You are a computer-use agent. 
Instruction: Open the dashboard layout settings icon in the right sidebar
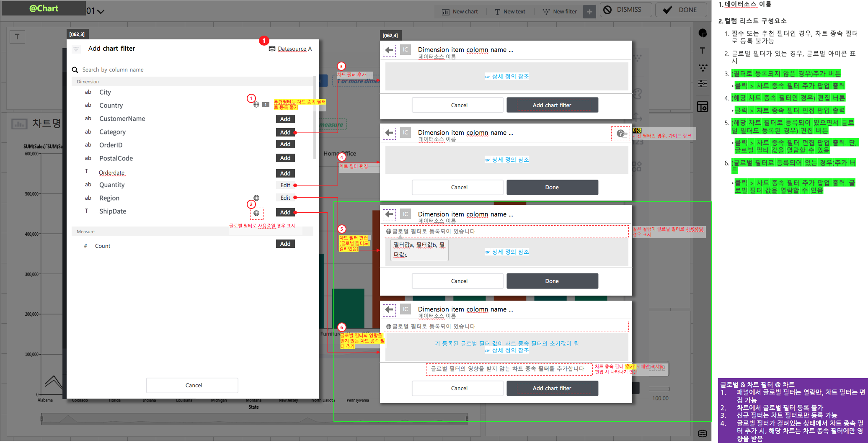703,107
